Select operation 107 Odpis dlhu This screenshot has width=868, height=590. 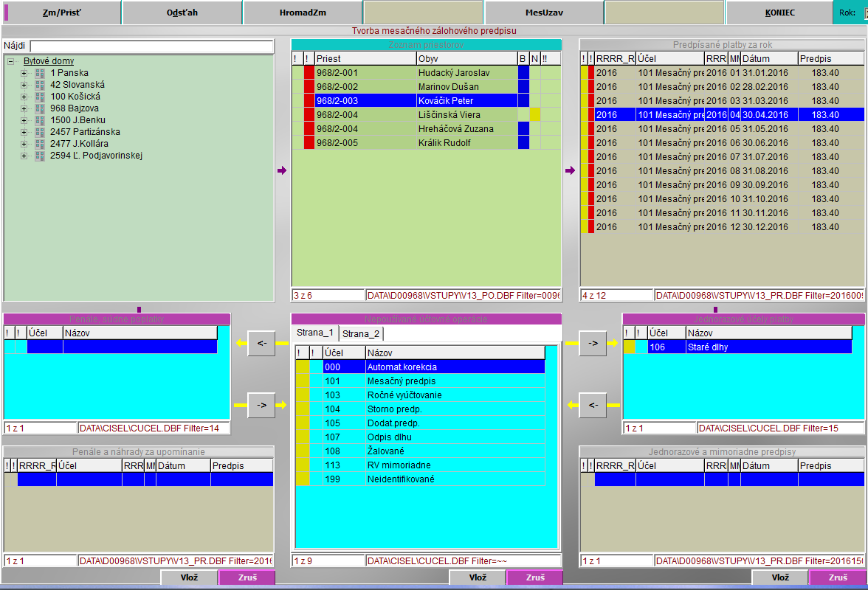pyautogui.click(x=420, y=437)
